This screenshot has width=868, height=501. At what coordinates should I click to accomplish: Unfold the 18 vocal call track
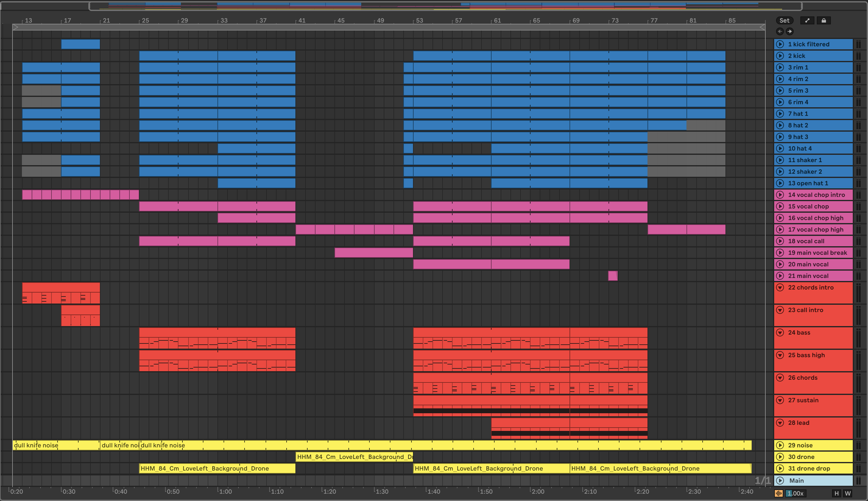[x=780, y=241]
